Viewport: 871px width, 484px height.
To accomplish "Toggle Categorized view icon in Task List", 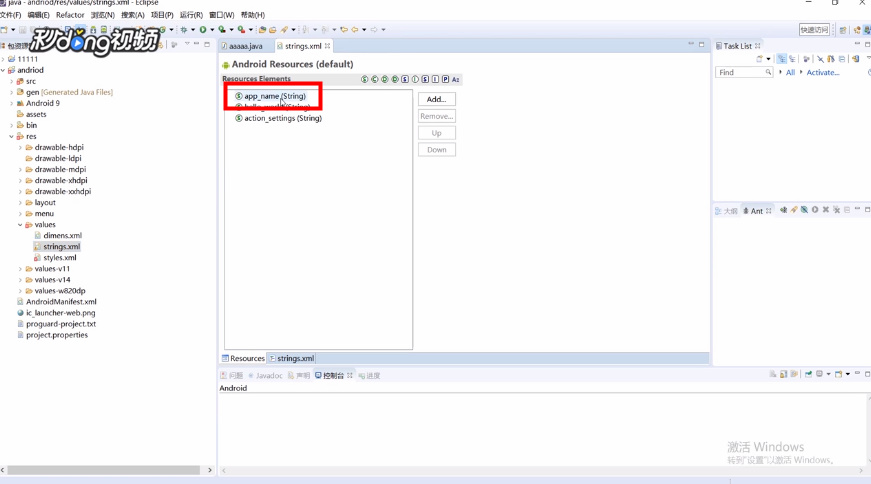I will click(x=782, y=58).
